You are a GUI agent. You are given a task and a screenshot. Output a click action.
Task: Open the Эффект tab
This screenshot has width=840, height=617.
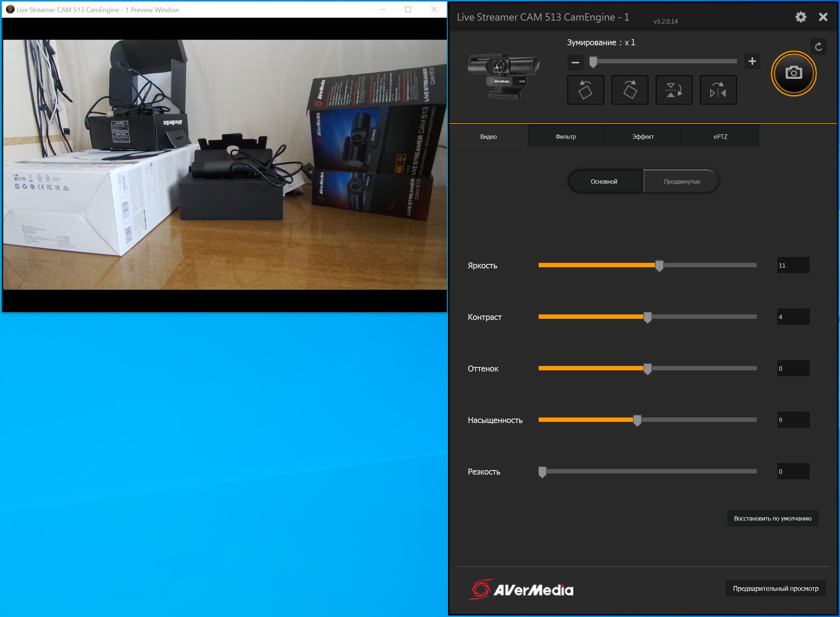pyautogui.click(x=643, y=137)
